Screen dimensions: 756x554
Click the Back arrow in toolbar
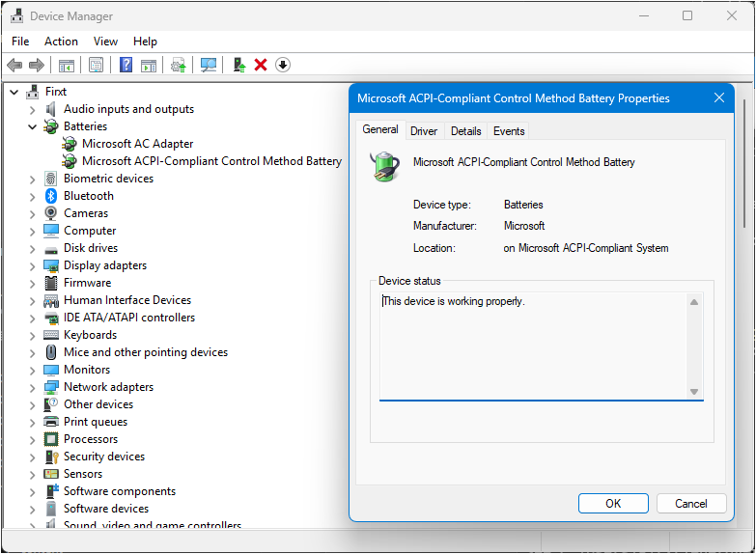click(x=14, y=65)
